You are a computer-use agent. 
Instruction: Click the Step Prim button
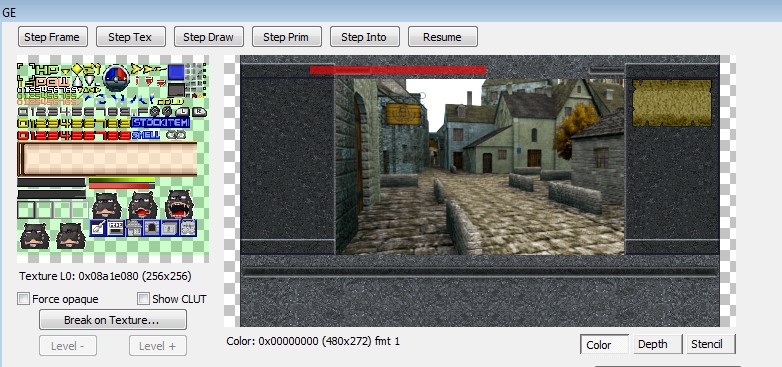point(286,37)
